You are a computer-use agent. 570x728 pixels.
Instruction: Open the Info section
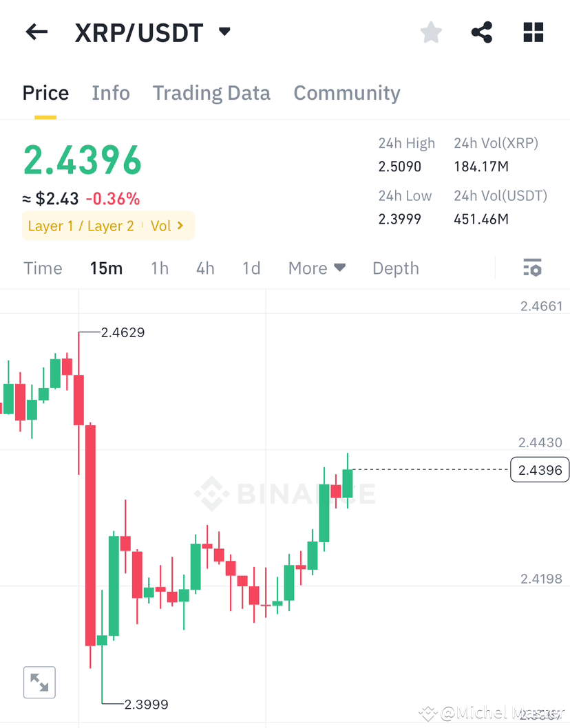(x=111, y=93)
